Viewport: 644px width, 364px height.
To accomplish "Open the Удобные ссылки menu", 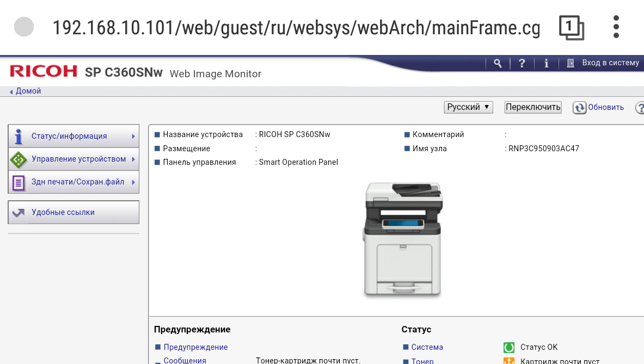I will pyautogui.click(x=73, y=212).
